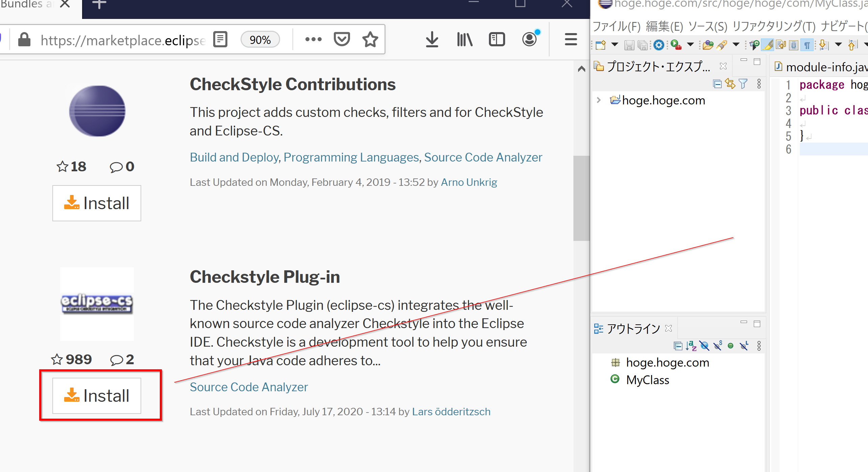Save page to Pocket icon
This screenshot has height=472, width=868.
pos(342,40)
